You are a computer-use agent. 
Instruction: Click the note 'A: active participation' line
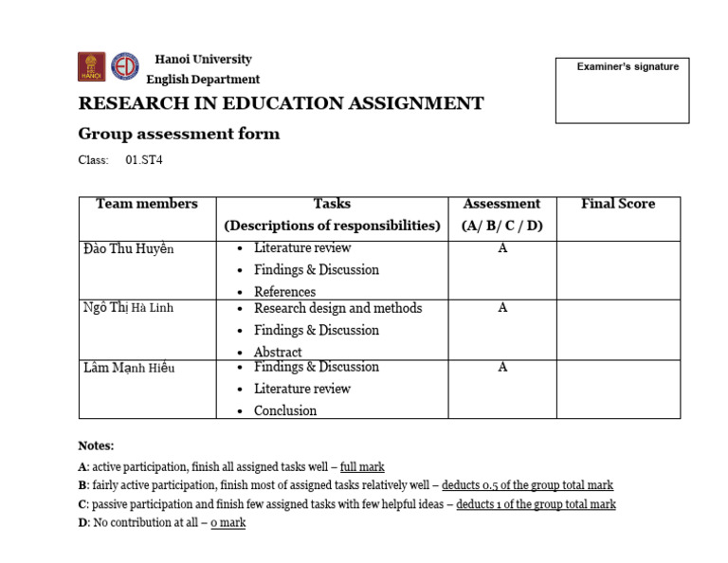point(231,467)
